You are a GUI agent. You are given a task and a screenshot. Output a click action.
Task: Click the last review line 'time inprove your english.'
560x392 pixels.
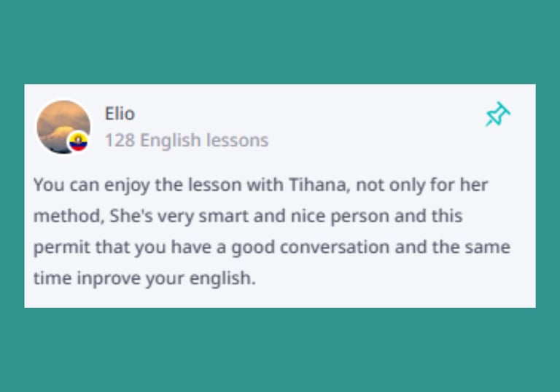click(144, 278)
